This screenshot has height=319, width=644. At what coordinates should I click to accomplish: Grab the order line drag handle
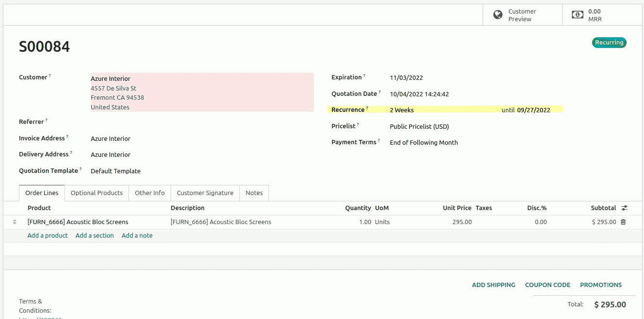click(15, 222)
